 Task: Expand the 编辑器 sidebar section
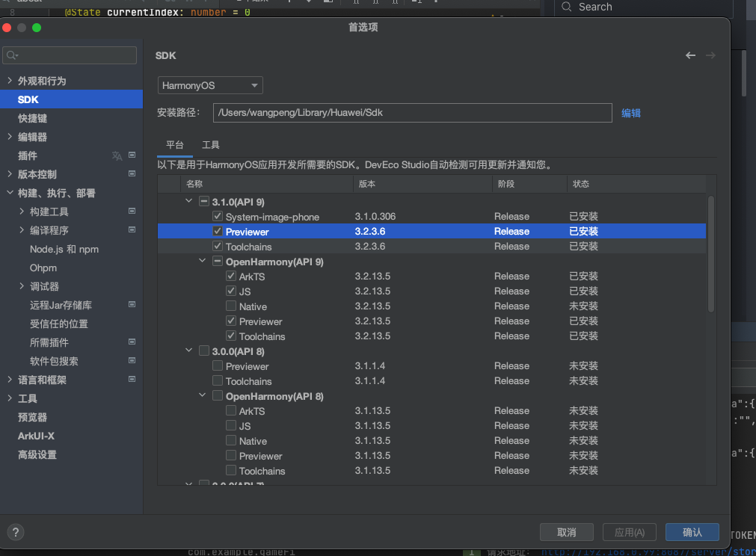10,136
